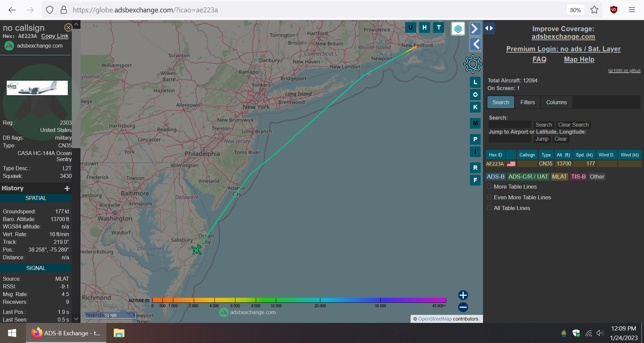Image resolution: width=644 pixels, height=343 pixels.
Task: Toggle the P map button
Action: tap(475, 139)
